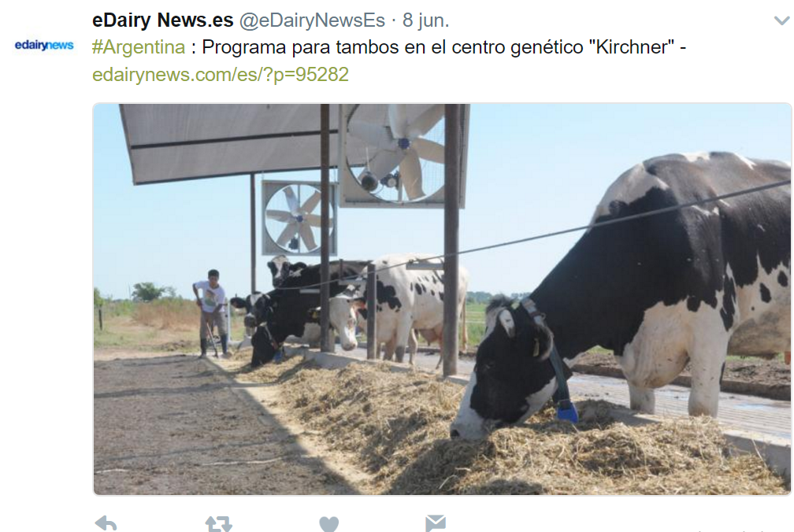Click the smaller rear fan in the photo
This screenshot has height=532, width=794.
tap(299, 218)
